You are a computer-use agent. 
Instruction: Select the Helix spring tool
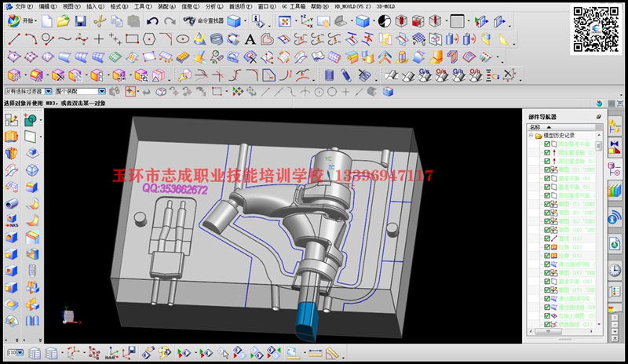click(x=217, y=39)
